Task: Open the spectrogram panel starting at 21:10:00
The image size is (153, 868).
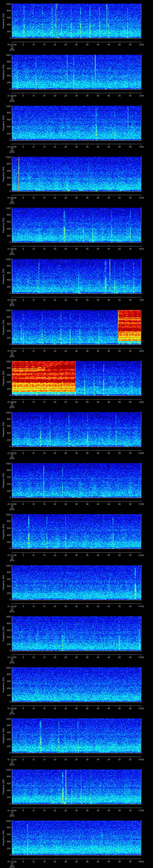Action: click(77, 481)
